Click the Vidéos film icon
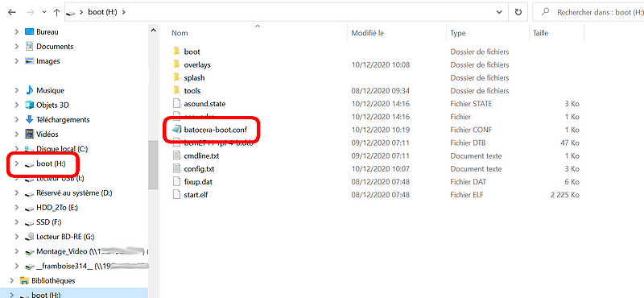This screenshot has height=298, width=644. 29,134
